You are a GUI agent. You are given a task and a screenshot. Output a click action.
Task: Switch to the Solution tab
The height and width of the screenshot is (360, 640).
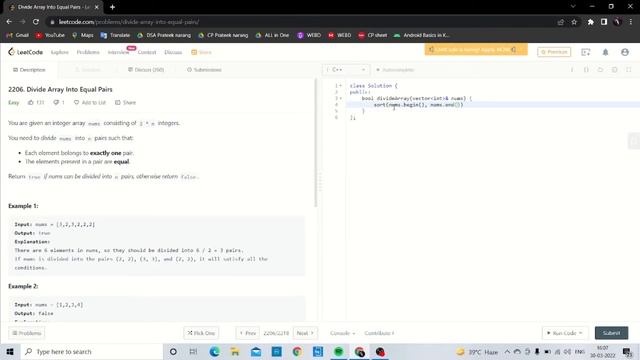[87, 70]
